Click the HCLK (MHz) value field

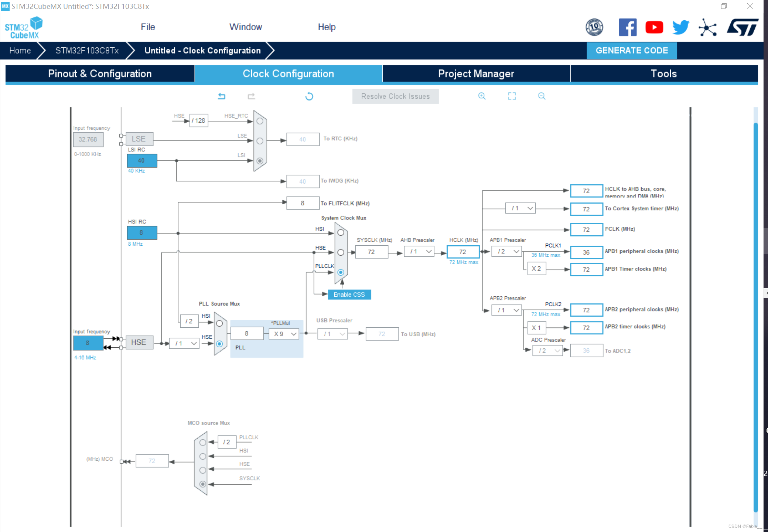click(x=463, y=252)
